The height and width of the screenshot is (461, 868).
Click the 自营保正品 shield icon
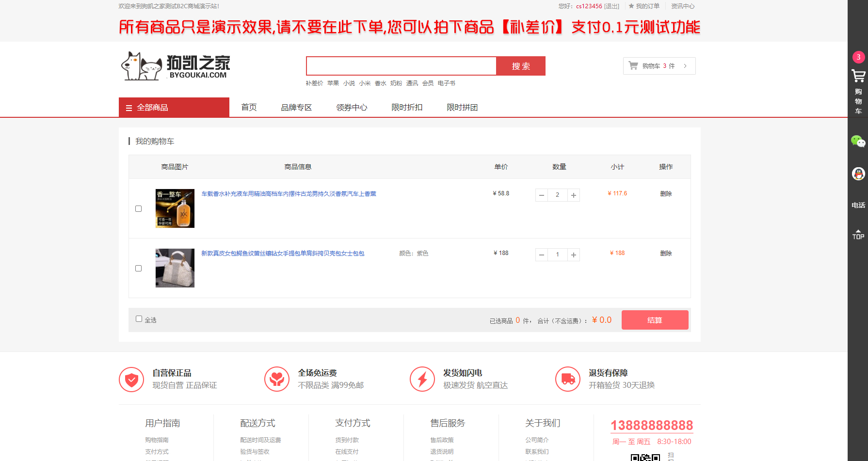131,379
